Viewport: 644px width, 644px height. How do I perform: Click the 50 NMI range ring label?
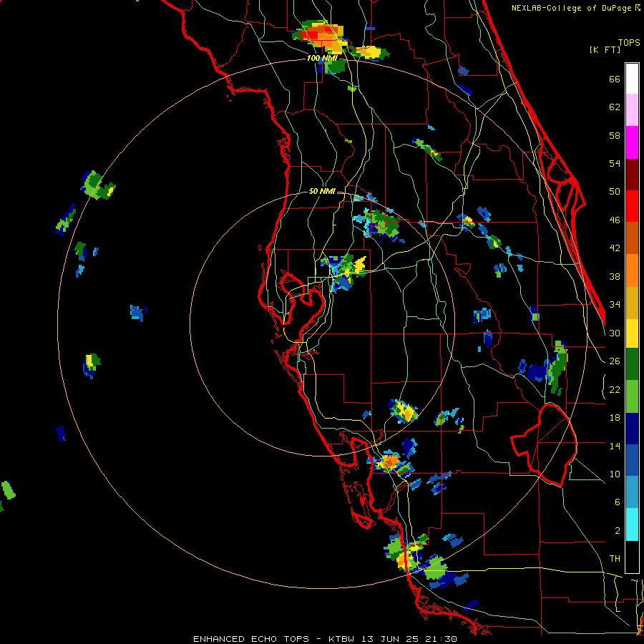click(322, 191)
